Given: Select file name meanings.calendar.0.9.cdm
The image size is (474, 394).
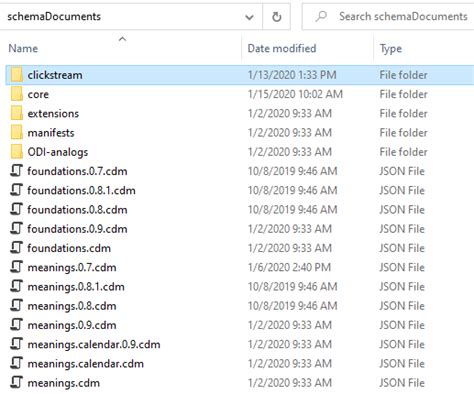Looking at the screenshot, I should 94,344.
